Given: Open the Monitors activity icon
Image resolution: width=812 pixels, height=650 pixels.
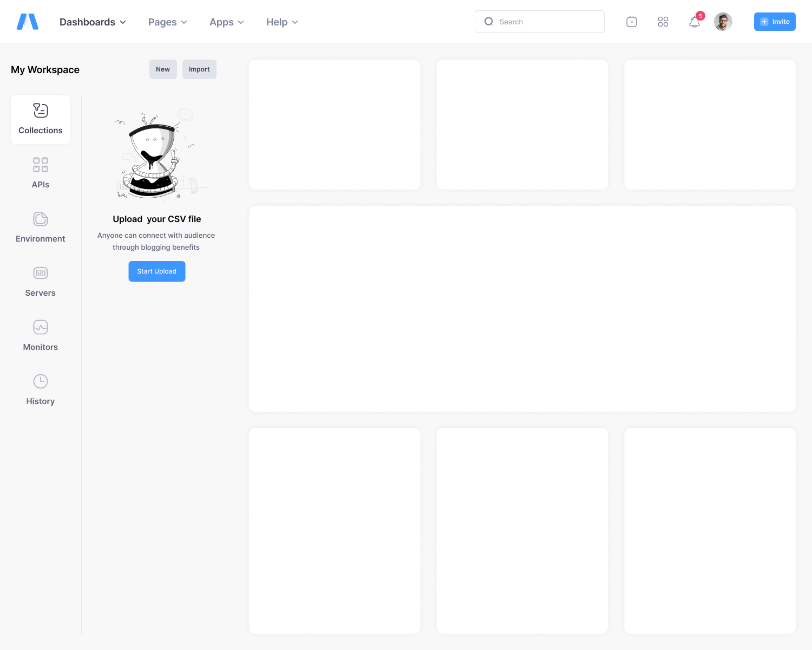Looking at the screenshot, I should [x=41, y=327].
